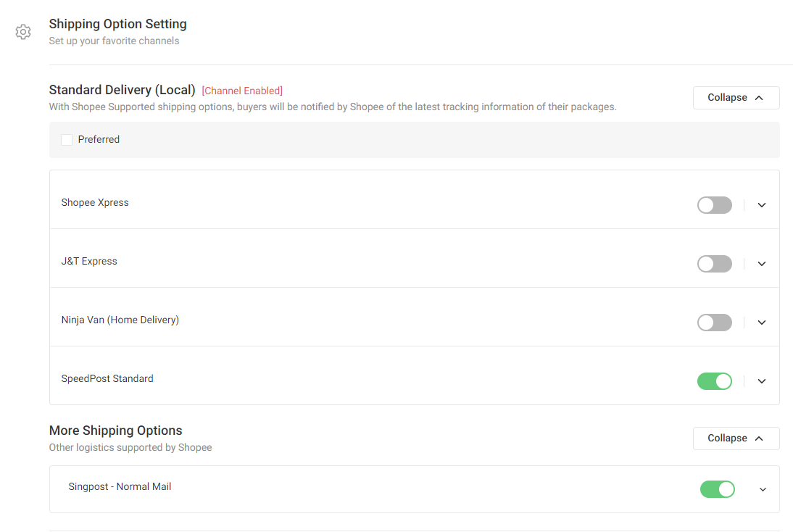The height and width of the screenshot is (532, 793).
Task: Collapse the Standard Delivery (Local) section
Action: (x=736, y=98)
